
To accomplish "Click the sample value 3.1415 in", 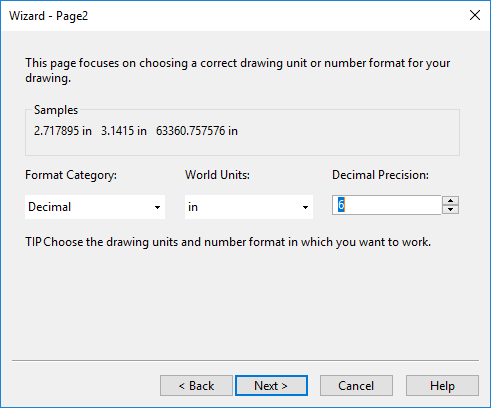I will point(124,131).
